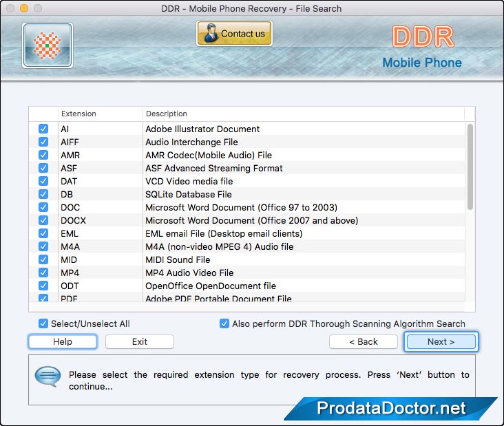This screenshot has height=426, width=504.
Task: Toggle the DB extension checkbox
Action: tap(43, 194)
